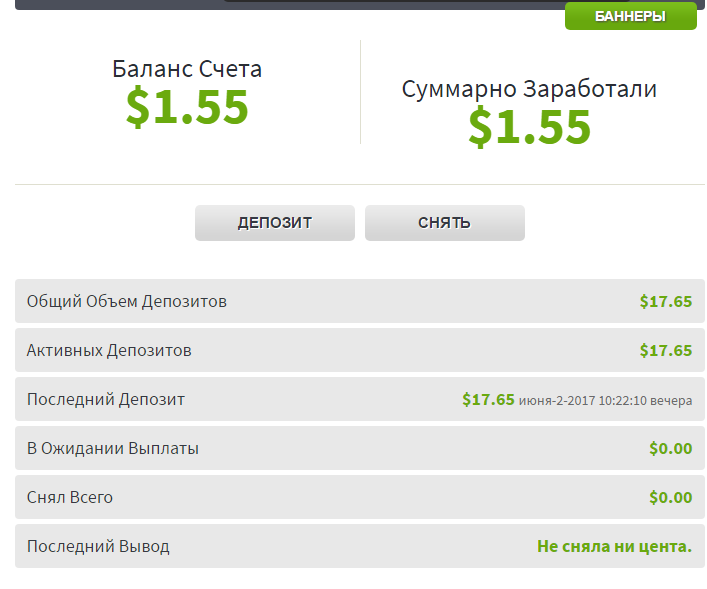Click the $1.55 amount under Суммарно Заработали
Screen dimensions: 707x589
(529, 126)
